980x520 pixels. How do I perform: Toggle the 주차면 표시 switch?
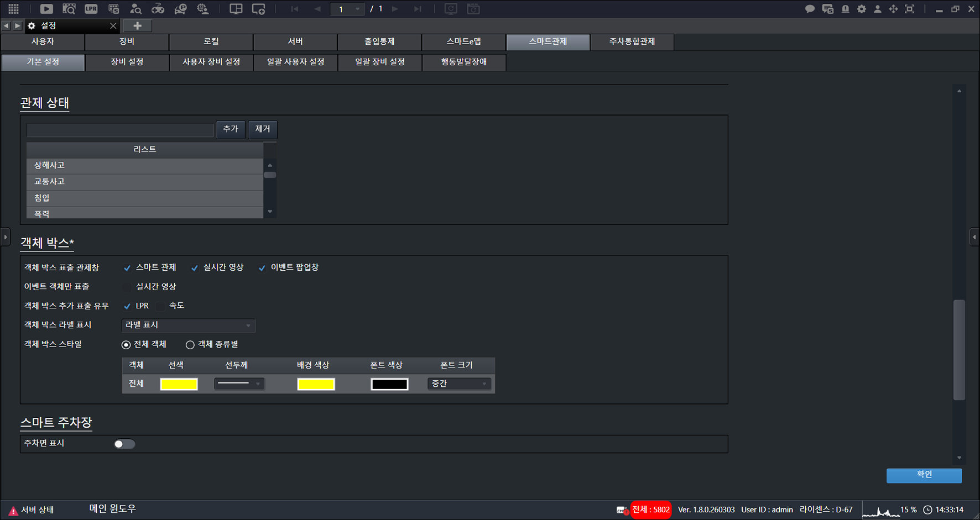[124, 444]
